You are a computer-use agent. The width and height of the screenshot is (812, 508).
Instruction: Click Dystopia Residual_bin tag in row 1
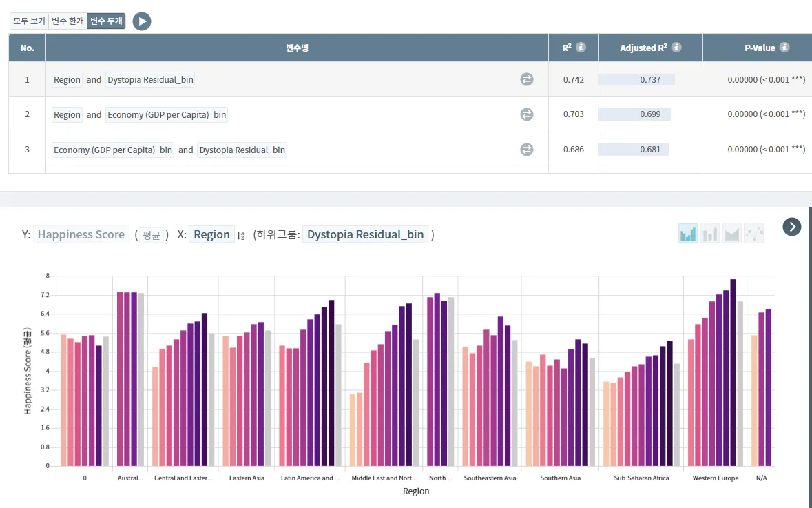(150, 79)
